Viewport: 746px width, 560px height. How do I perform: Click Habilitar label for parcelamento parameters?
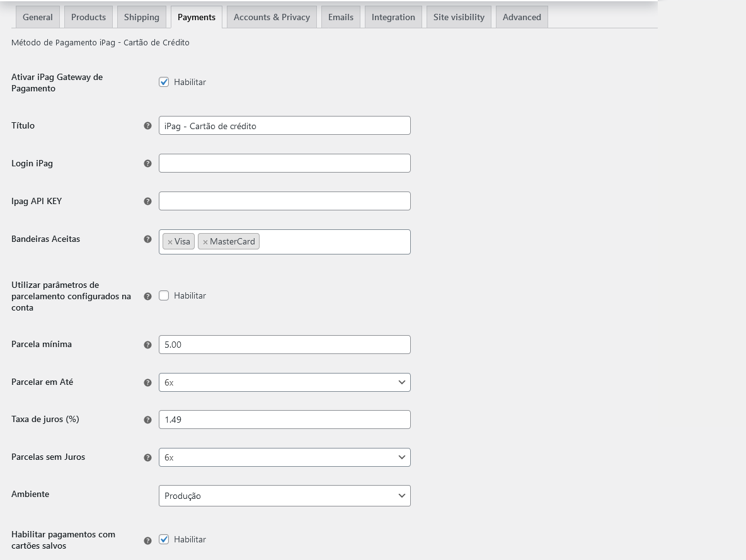click(x=190, y=296)
